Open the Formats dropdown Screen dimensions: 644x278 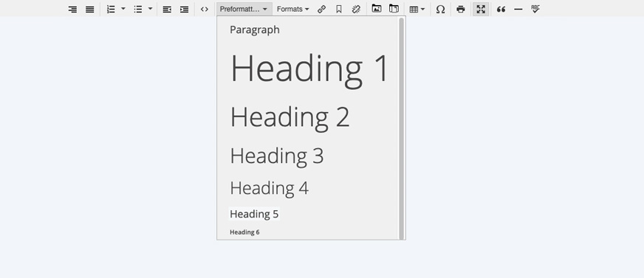293,9
